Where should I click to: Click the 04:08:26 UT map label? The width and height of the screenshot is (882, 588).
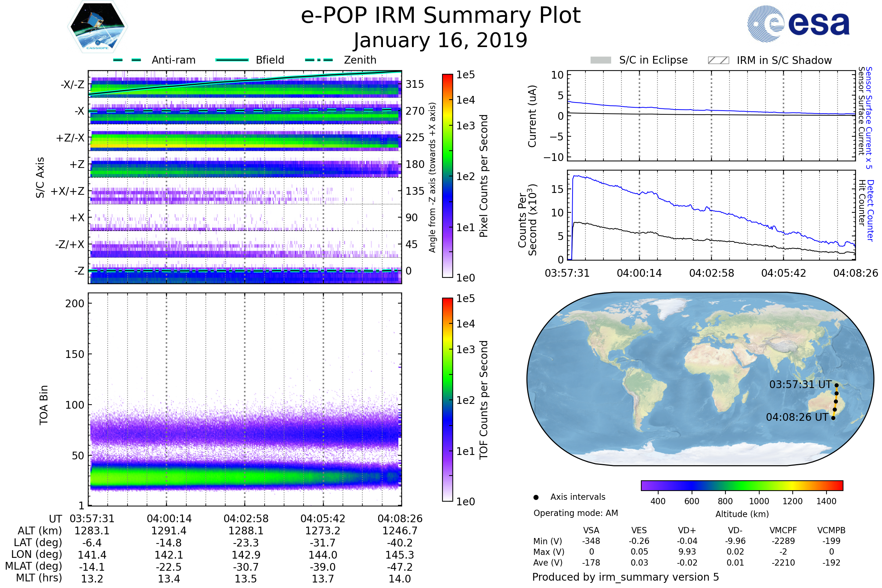[x=797, y=417]
